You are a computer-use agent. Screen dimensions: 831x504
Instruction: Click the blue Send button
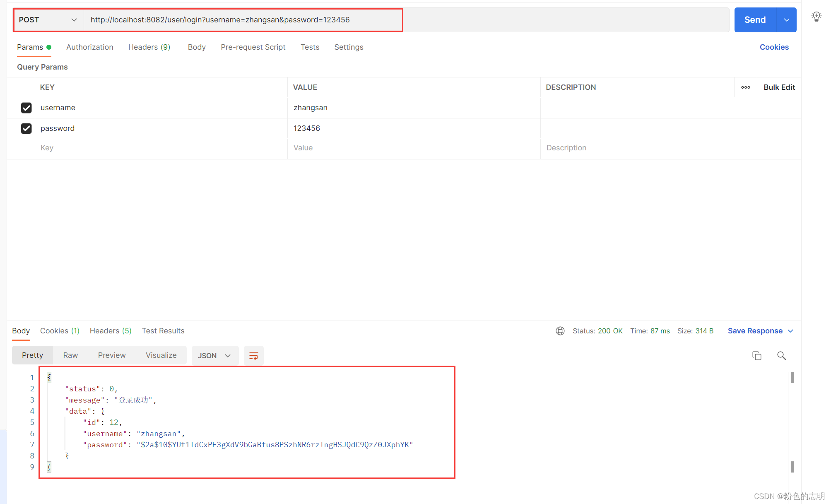[755, 20]
